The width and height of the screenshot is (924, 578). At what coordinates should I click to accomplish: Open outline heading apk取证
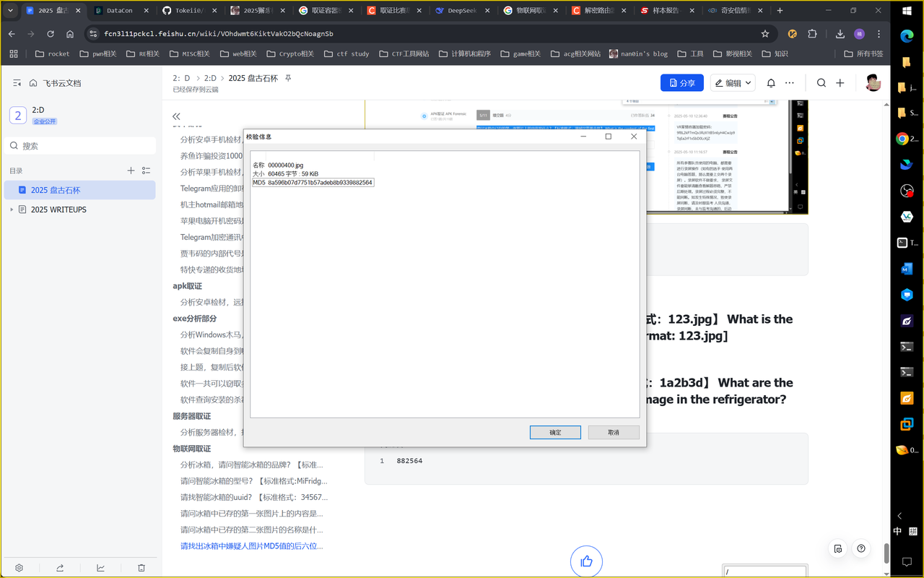[187, 286]
